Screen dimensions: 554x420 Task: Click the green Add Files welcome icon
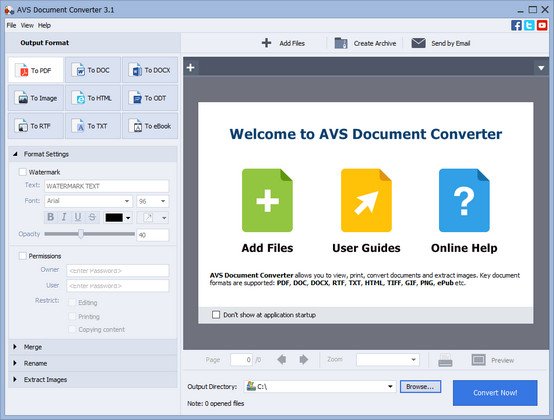267,200
